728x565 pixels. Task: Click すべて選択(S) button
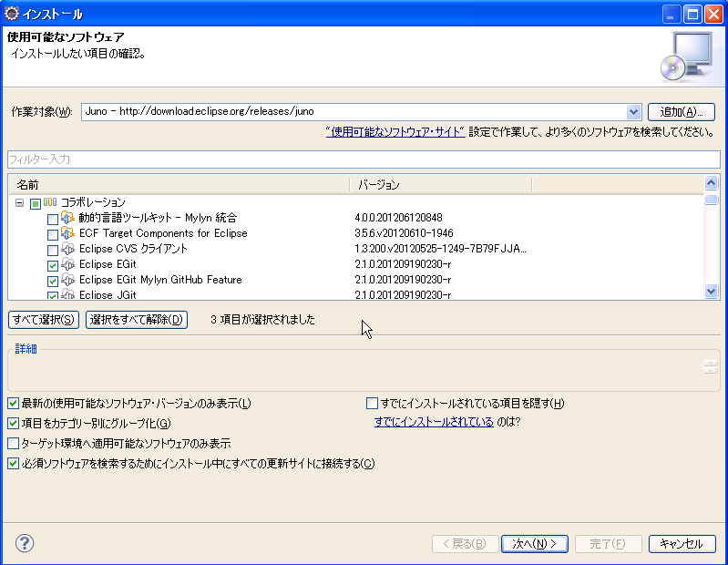(x=44, y=320)
